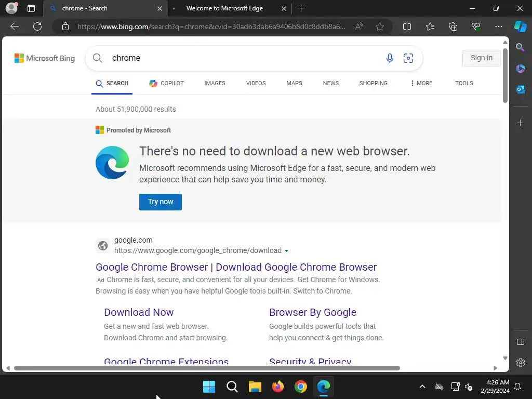Open the Favorites list icon
Viewport: 532px width, 399px height.
point(430,26)
